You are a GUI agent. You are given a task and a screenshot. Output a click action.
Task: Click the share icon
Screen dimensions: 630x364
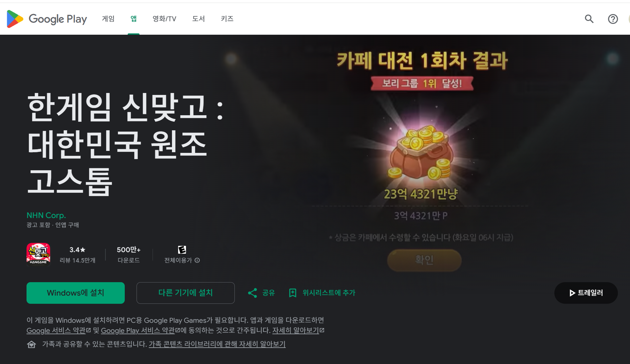pyautogui.click(x=252, y=293)
